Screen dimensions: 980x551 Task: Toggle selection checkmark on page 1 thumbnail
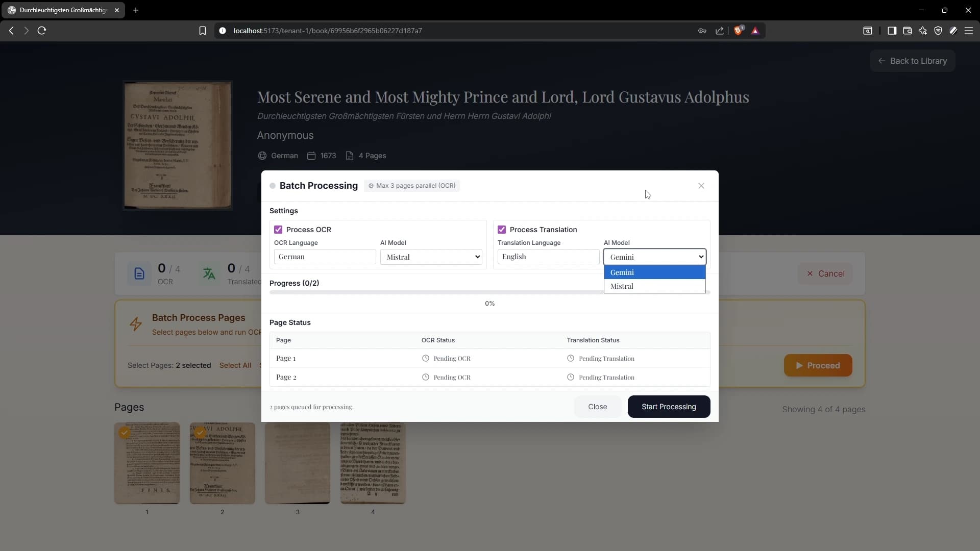(x=125, y=433)
